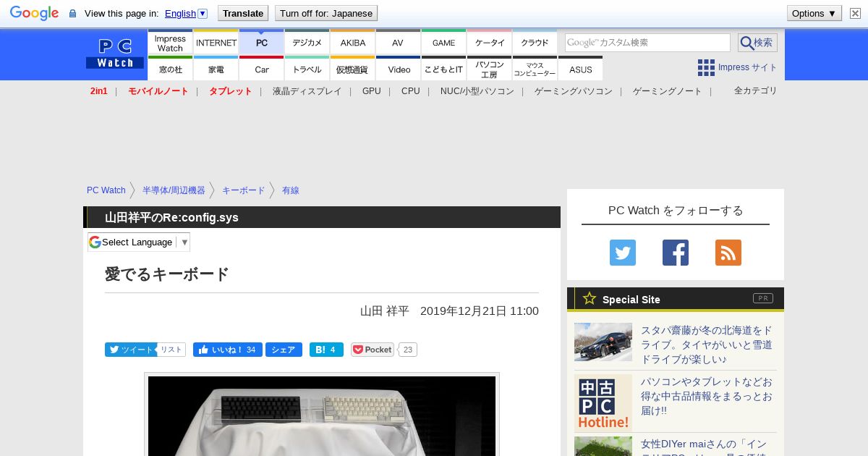Image resolution: width=868 pixels, height=456 pixels.
Task: Focus the Google custom search field
Action: pos(647,43)
